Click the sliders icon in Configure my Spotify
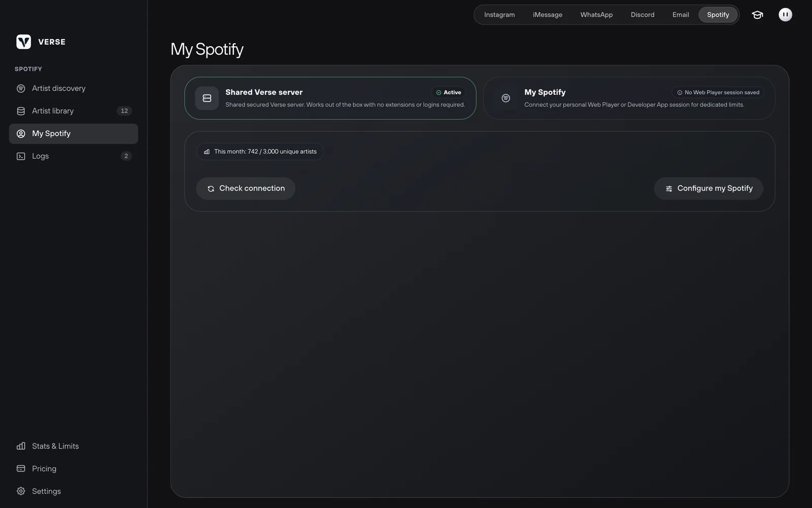The height and width of the screenshot is (508, 812). 669,188
